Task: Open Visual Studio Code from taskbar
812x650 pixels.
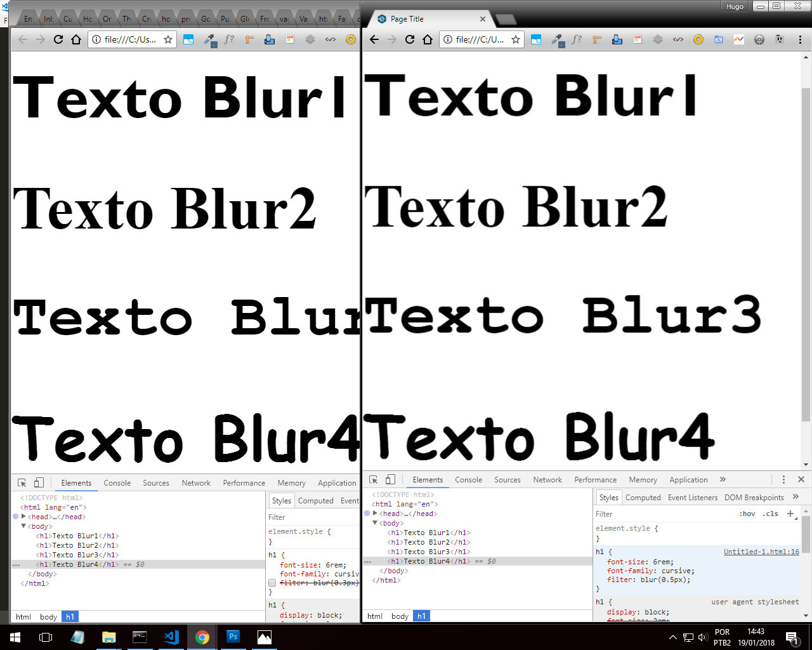Action: coord(171,637)
